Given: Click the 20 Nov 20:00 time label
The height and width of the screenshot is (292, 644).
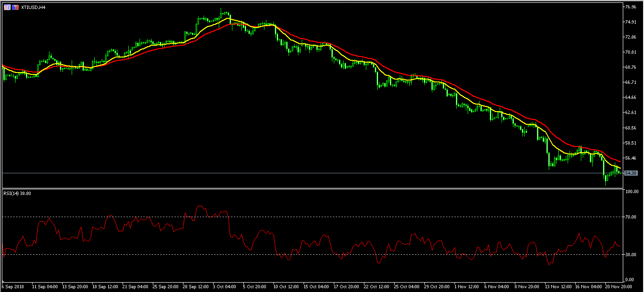Looking at the screenshot, I should 618,286.
